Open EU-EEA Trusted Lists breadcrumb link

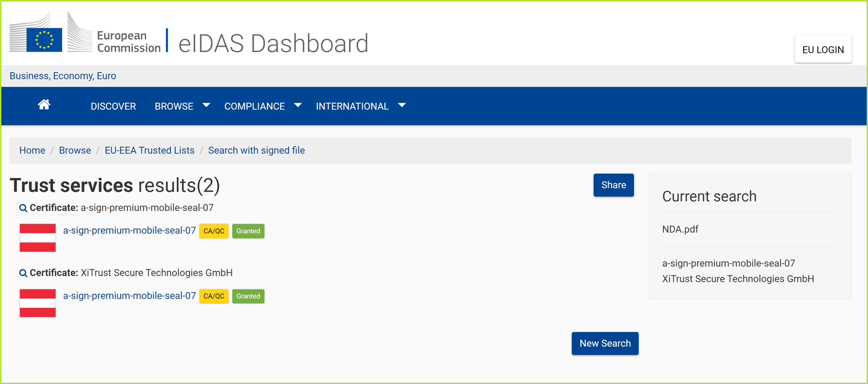[149, 151]
